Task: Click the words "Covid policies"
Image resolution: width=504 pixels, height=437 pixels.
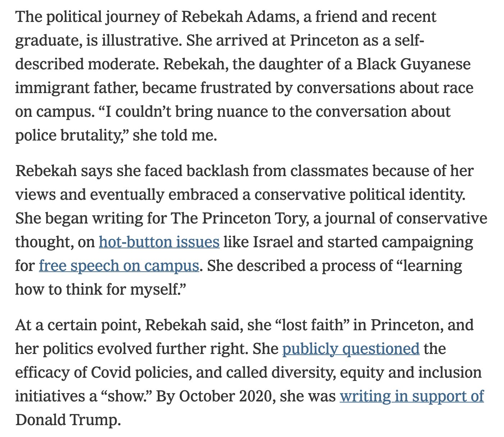Action: pos(139,373)
